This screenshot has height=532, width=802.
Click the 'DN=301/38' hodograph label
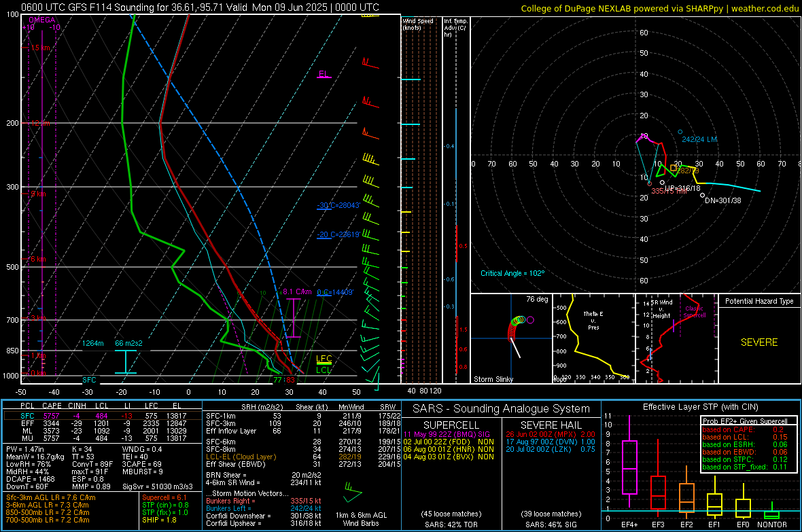pyautogui.click(x=722, y=200)
